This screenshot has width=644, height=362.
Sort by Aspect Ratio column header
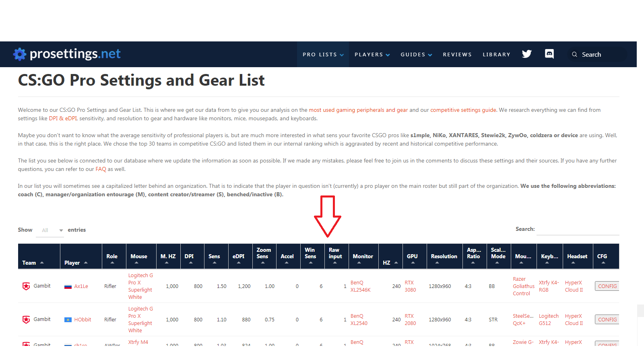[x=475, y=256]
